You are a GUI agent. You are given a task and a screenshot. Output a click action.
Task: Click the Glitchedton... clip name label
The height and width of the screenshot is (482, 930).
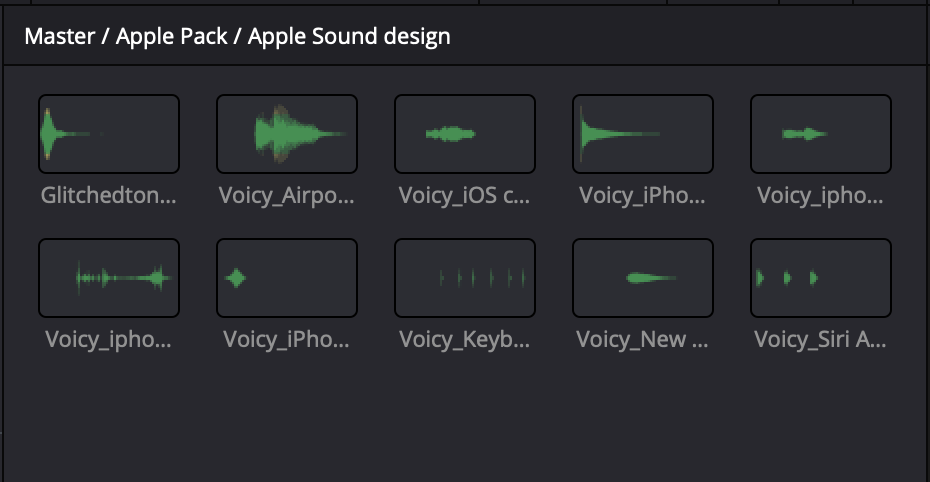(x=109, y=195)
